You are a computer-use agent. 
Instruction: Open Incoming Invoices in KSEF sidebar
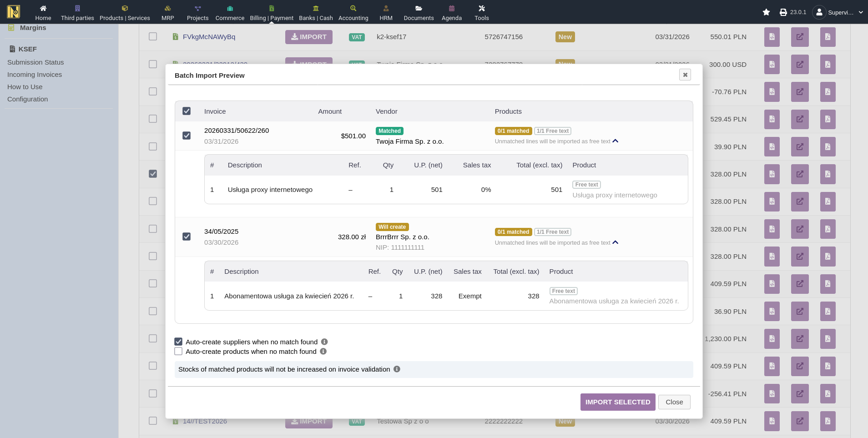click(x=35, y=75)
